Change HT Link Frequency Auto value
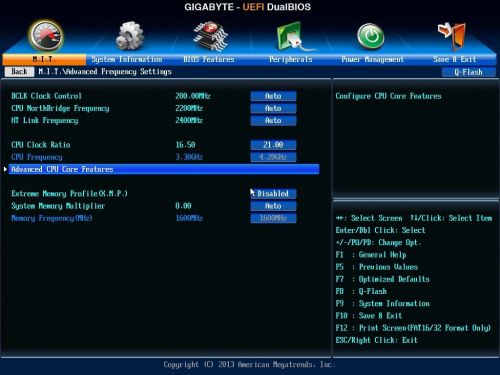500x375 pixels. pos(273,120)
